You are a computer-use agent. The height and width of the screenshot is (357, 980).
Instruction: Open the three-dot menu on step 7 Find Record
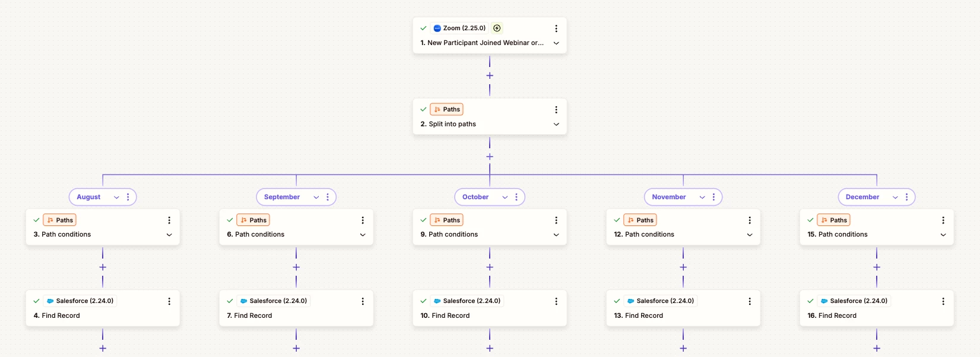point(363,301)
